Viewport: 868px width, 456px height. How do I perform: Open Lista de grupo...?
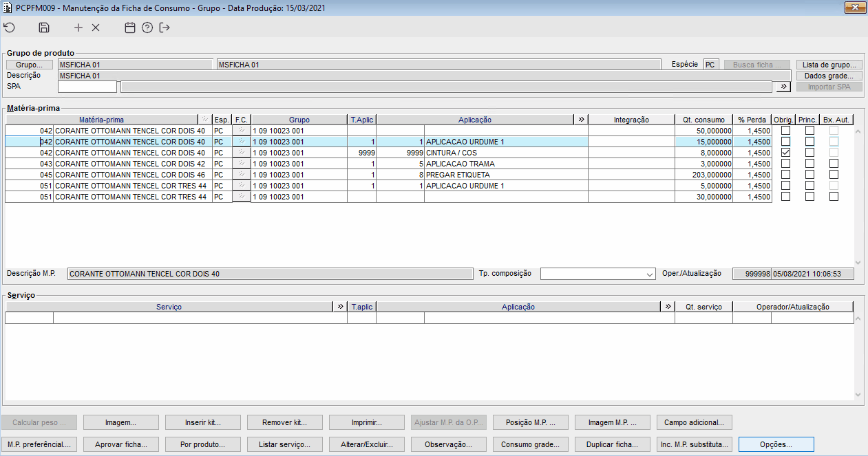coord(829,65)
